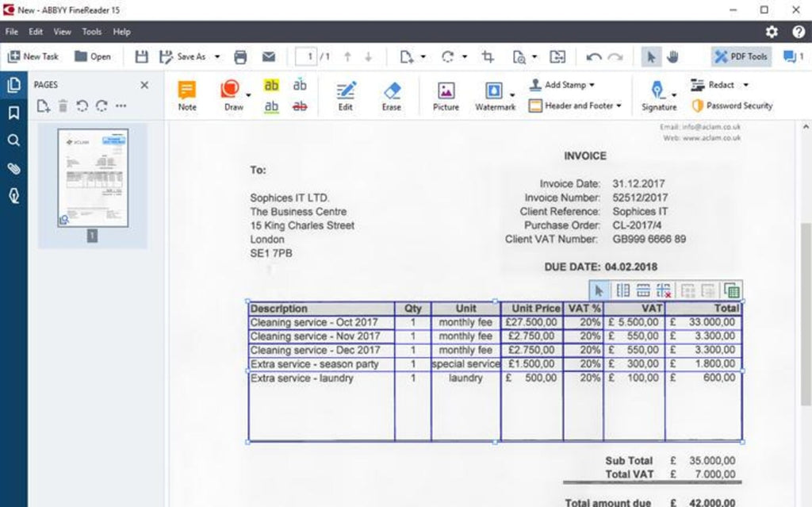This screenshot has height=507, width=812.
Task: Open the Search panel in sidebar
Action: click(x=14, y=140)
